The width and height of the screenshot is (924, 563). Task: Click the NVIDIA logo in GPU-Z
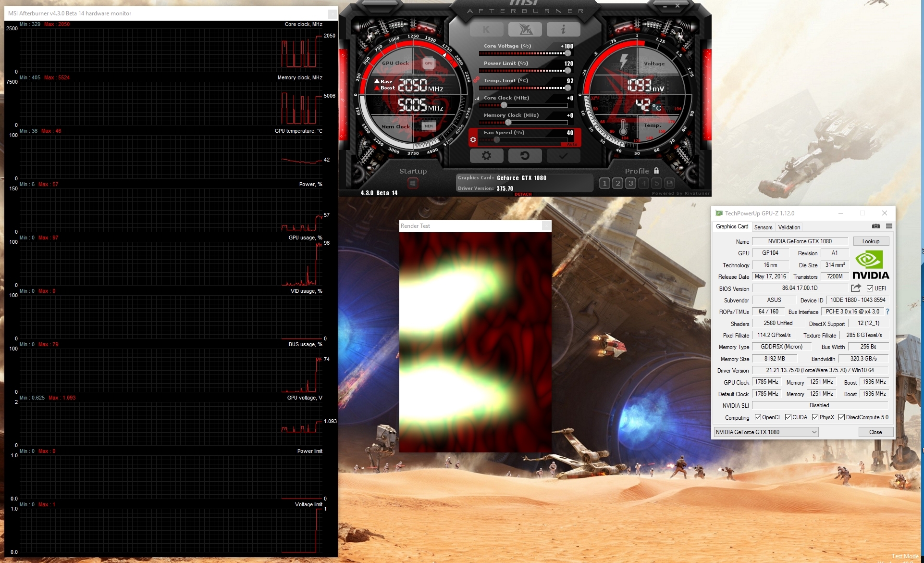(x=870, y=265)
